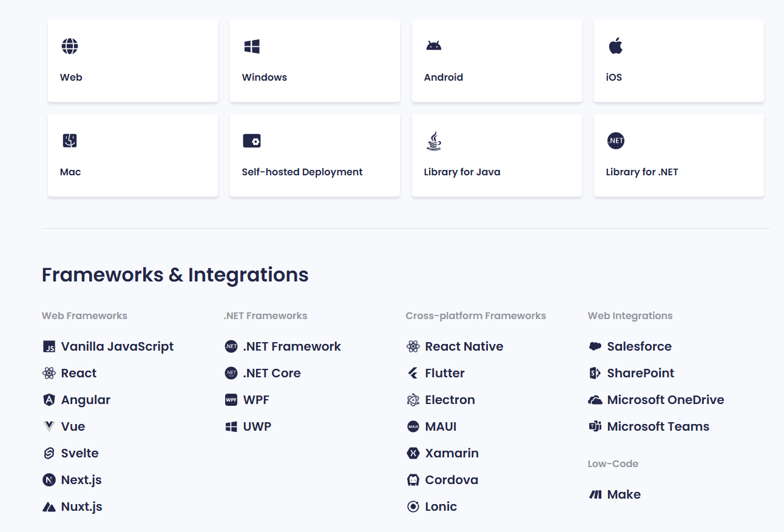This screenshot has height=532, width=784.
Task: Open the iOS platform card
Action: (x=679, y=61)
